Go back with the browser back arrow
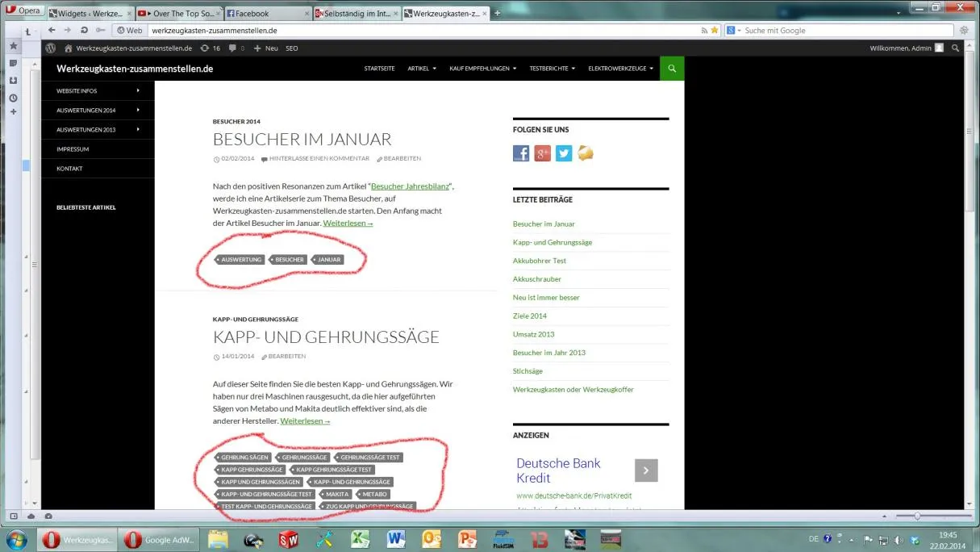This screenshot has width=980, height=552. coord(52,31)
